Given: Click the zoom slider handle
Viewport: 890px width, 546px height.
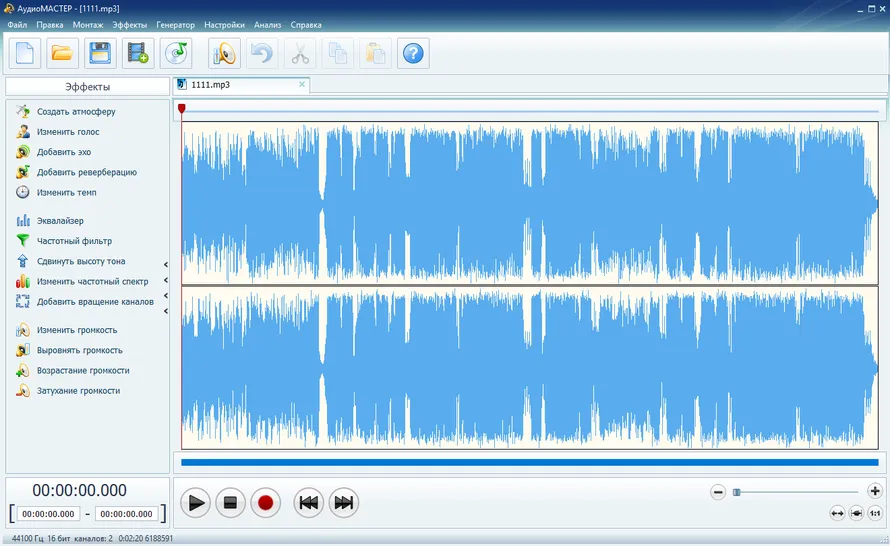Looking at the screenshot, I should 737,492.
